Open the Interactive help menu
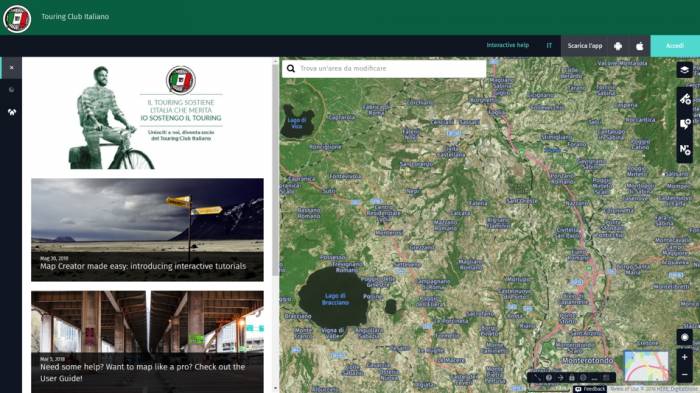The width and height of the screenshot is (700, 393). pos(508,46)
